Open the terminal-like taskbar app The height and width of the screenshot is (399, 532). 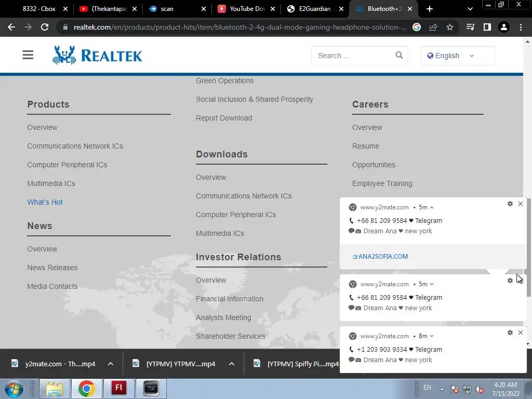click(x=151, y=389)
